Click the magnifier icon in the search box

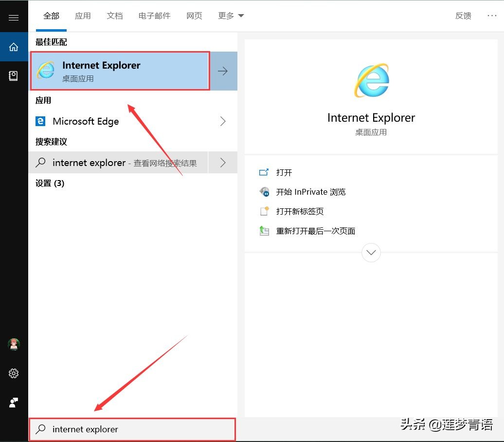pyautogui.click(x=41, y=429)
